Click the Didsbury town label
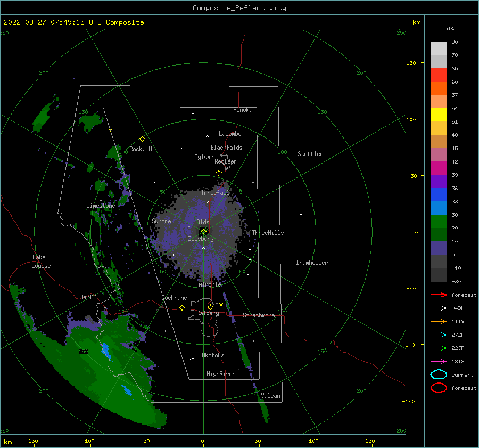The width and height of the screenshot is (479, 448). click(201, 239)
